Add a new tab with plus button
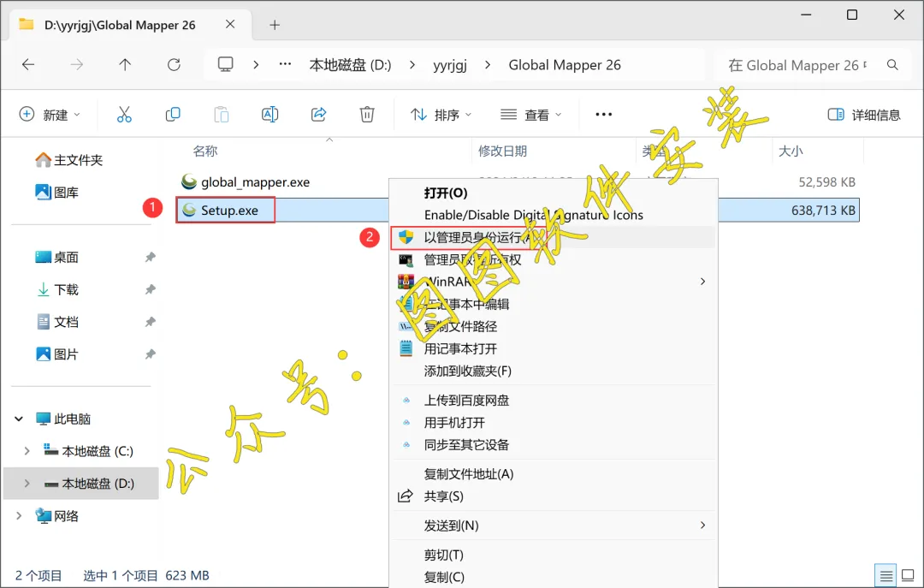This screenshot has width=924, height=588. 275,25
